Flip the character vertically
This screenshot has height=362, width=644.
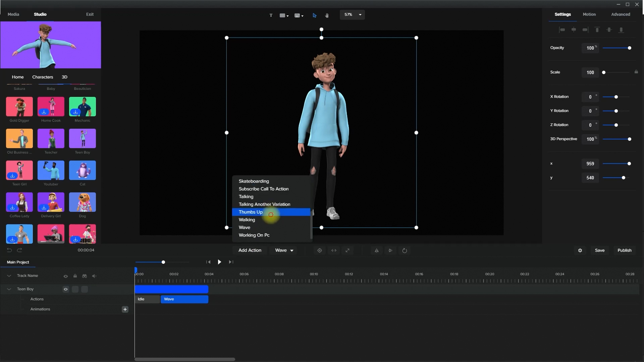390,250
